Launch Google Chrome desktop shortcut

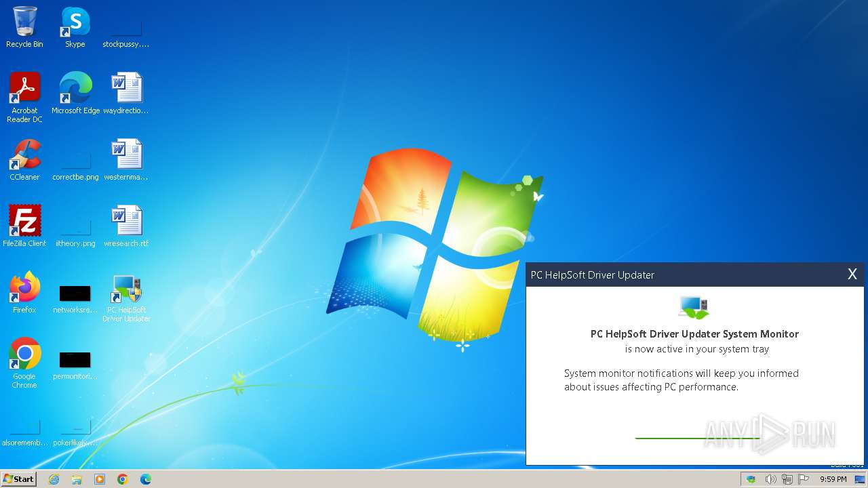click(24, 363)
